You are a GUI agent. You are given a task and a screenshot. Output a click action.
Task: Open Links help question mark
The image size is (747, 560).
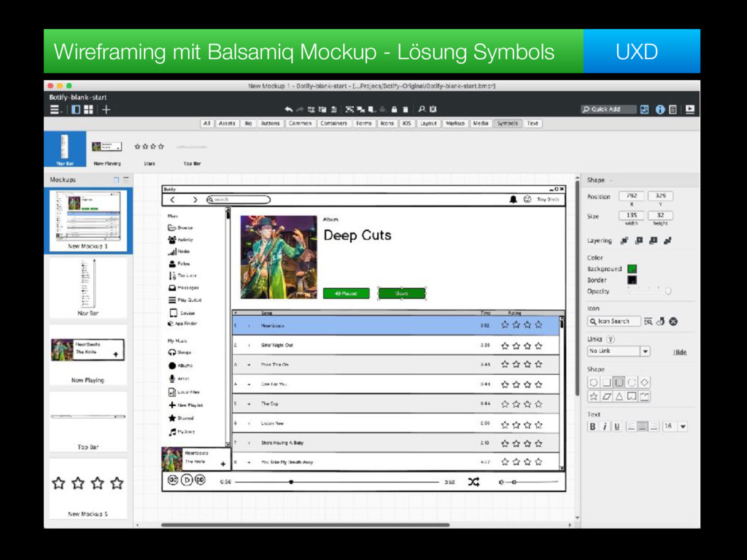(x=611, y=339)
